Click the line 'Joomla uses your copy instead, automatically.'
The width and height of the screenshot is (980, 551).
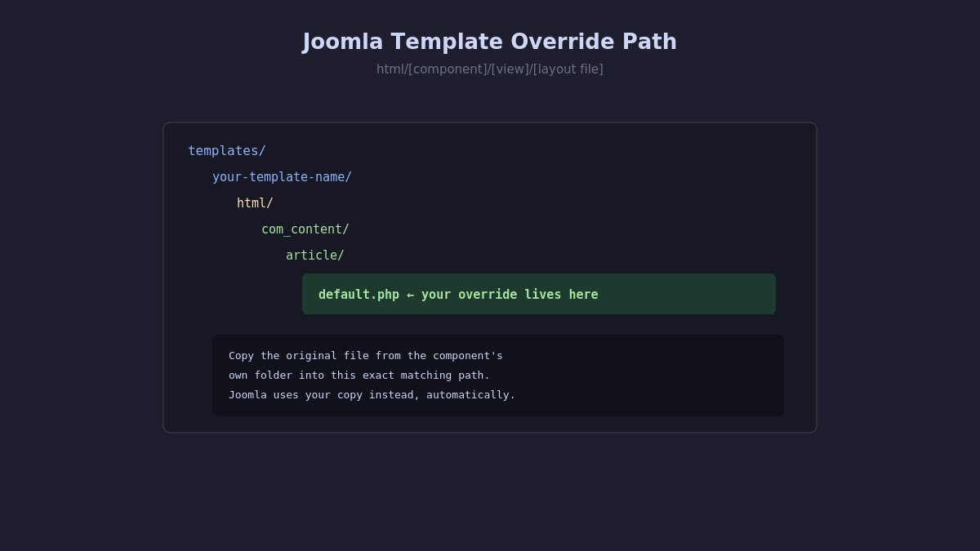372,394
